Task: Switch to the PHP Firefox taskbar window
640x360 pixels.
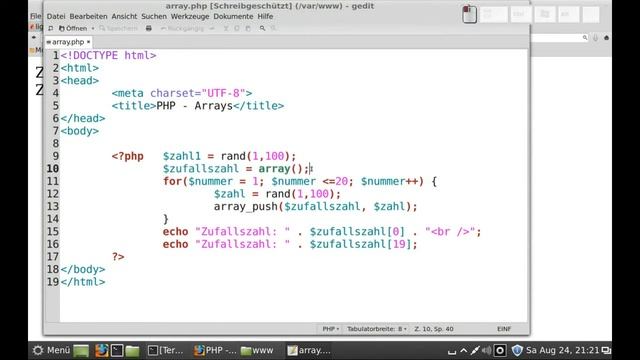Action: point(215,351)
